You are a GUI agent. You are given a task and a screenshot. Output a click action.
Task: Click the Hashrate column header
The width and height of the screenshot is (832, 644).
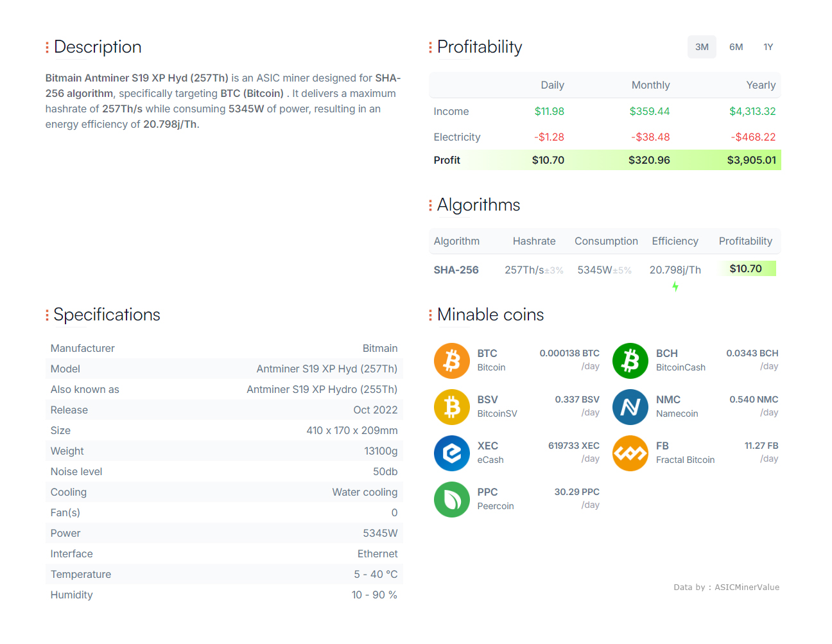coord(534,241)
